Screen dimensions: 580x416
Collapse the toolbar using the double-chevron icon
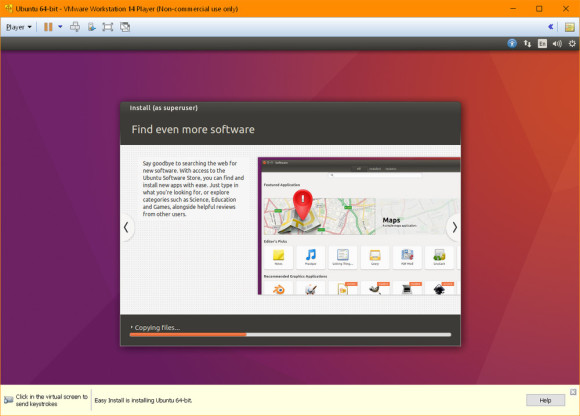[x=551, y=27]
